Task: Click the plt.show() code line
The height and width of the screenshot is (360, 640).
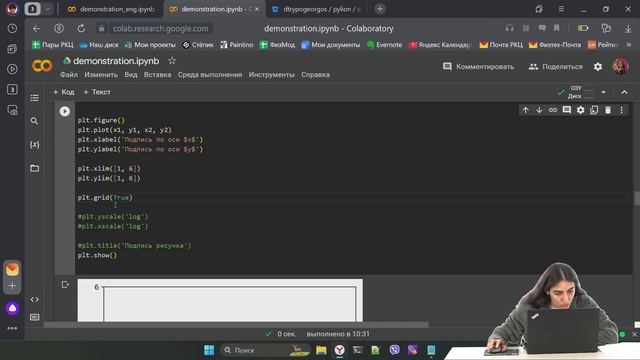Action: click(x=97, y=255)
